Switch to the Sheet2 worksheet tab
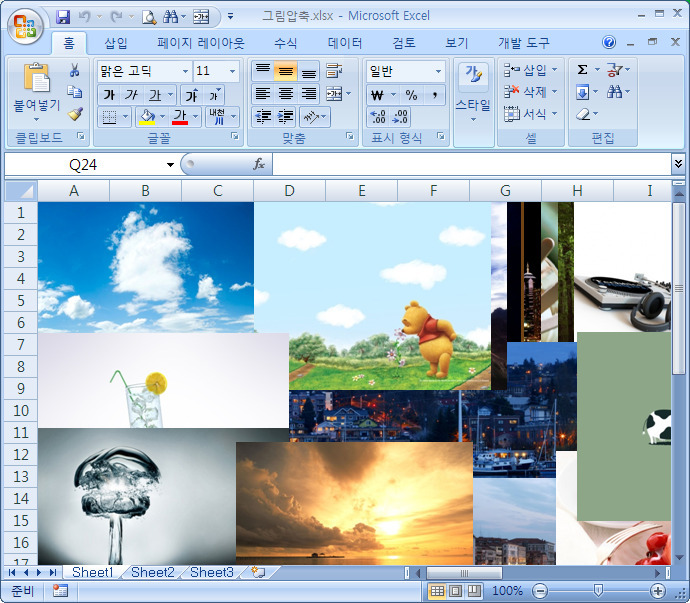The width and height of the screenshot is (690, 603). click(x=153, y=573)
